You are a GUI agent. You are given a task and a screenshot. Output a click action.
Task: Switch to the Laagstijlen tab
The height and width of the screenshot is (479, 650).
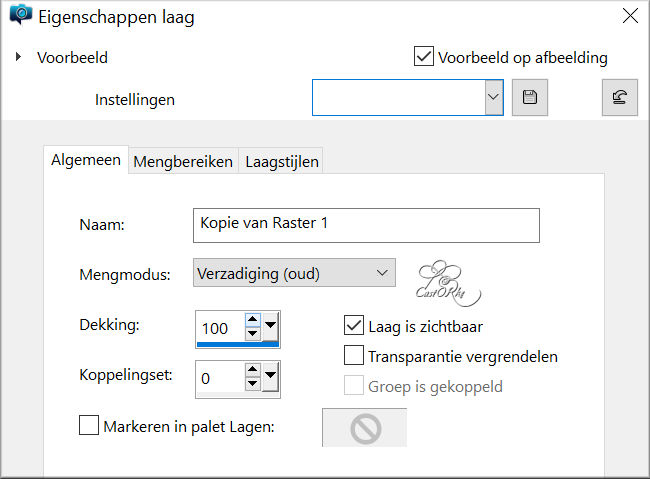(x=282, y=161)
